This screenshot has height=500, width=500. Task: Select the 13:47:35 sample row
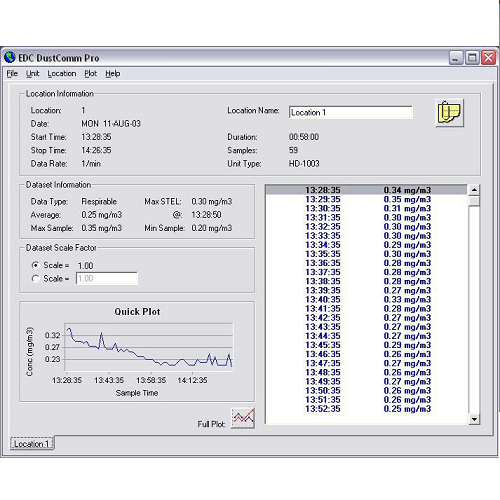tap(367, 363)
